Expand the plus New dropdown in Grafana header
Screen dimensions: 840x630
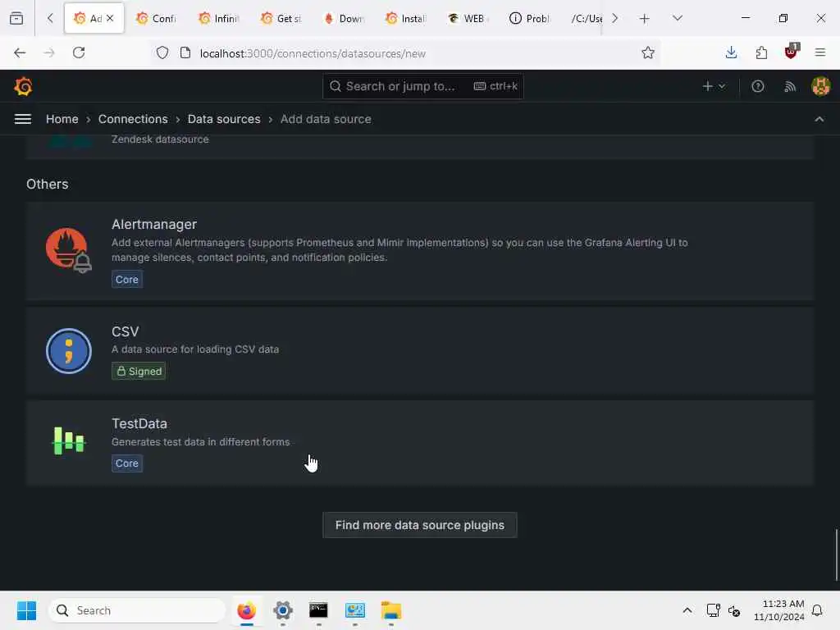pyautogui.click(x=714, y=86)
